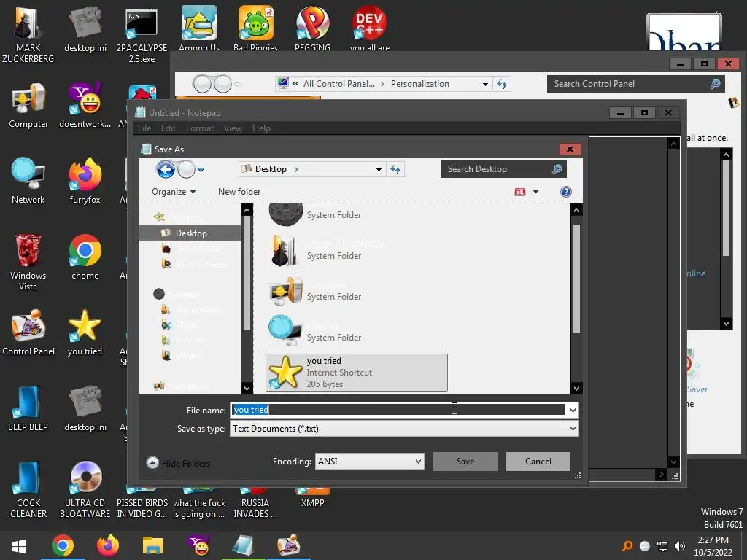Open ULTRA CD BLOATWARE desktop icon
747x560 pixels.
tap(85, 489)
